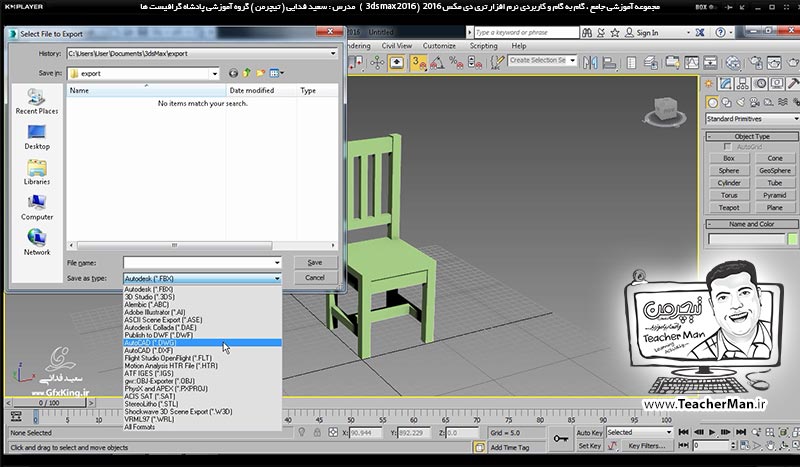Collapse the Save as type dropdown
Viewport: 800px width, 467px height.
(277, 279)
